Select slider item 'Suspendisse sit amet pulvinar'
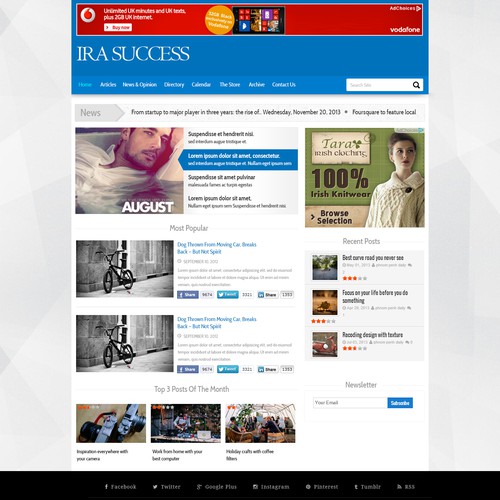500x500 pixels. tap(241, 181)
